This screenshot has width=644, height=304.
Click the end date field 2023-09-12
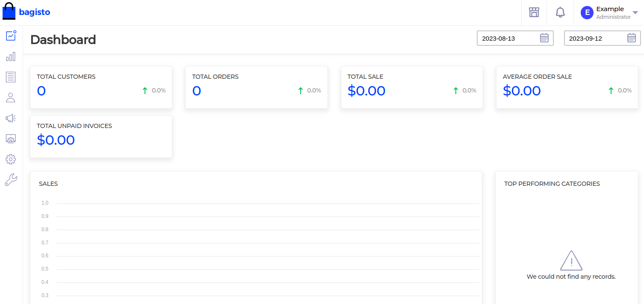594,39
